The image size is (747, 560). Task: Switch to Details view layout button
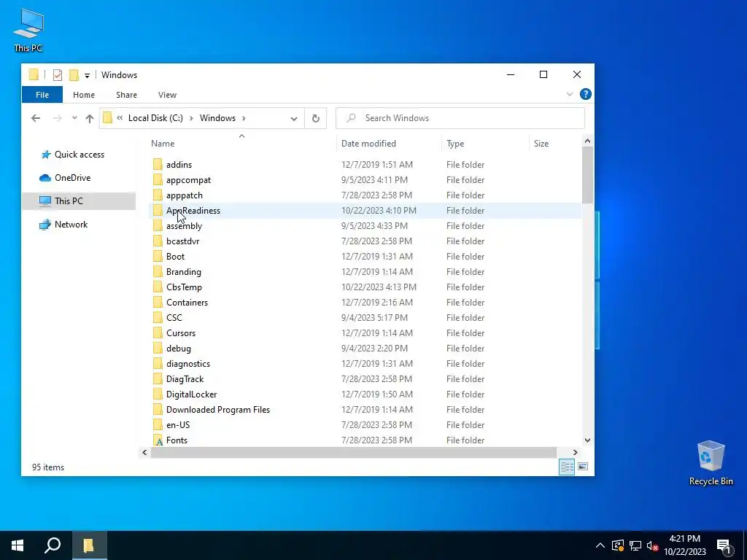pos(567,467)
